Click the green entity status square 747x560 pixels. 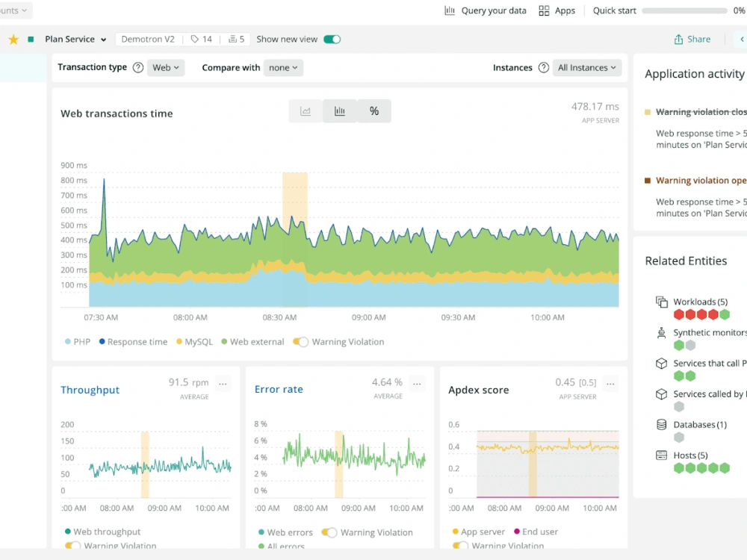(x=31, y=39)
